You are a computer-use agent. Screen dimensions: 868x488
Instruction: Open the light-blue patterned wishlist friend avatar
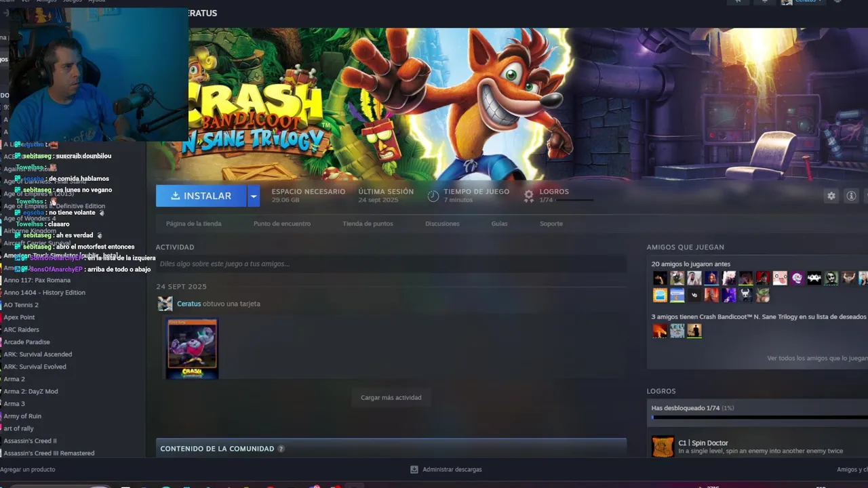pos(677,331)
